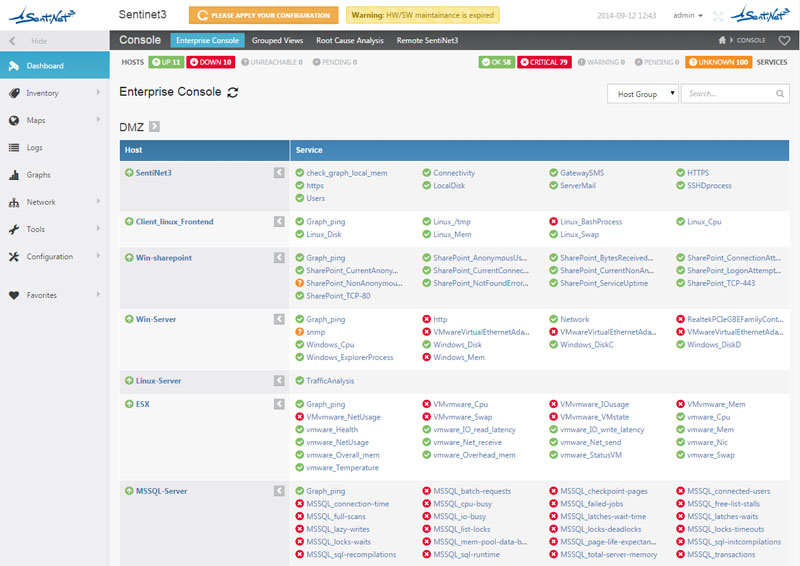Open the Windows_Mem critical service
This screenshot has height=566, width=800.
pos(459,358)
